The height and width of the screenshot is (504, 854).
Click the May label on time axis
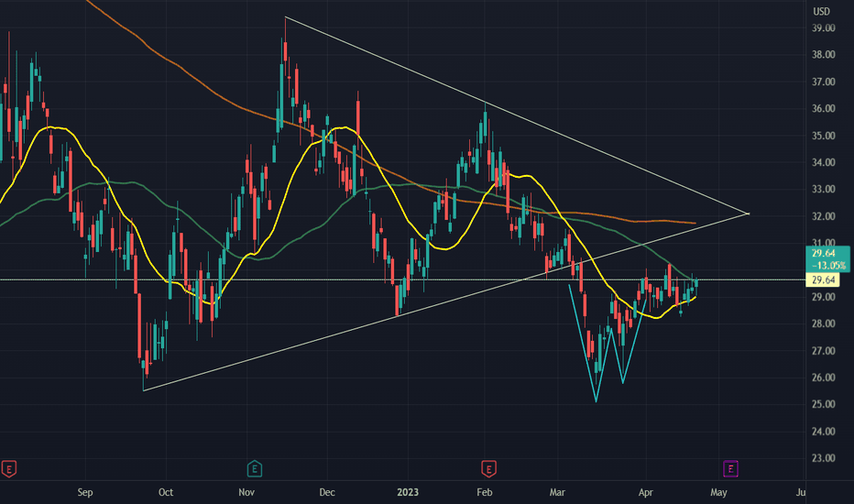(718, 493)
